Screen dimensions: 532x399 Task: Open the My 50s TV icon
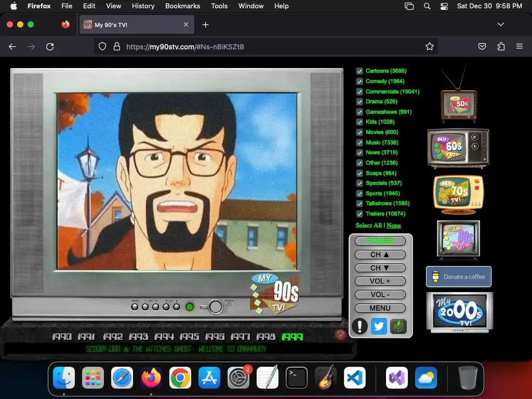(x=458, y=106)
